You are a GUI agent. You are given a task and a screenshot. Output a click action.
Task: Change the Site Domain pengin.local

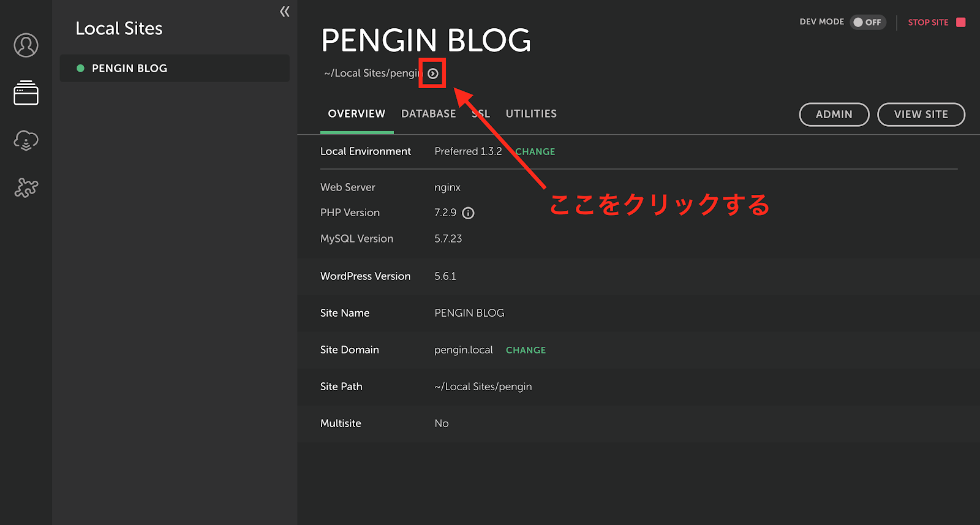[526, 350]
